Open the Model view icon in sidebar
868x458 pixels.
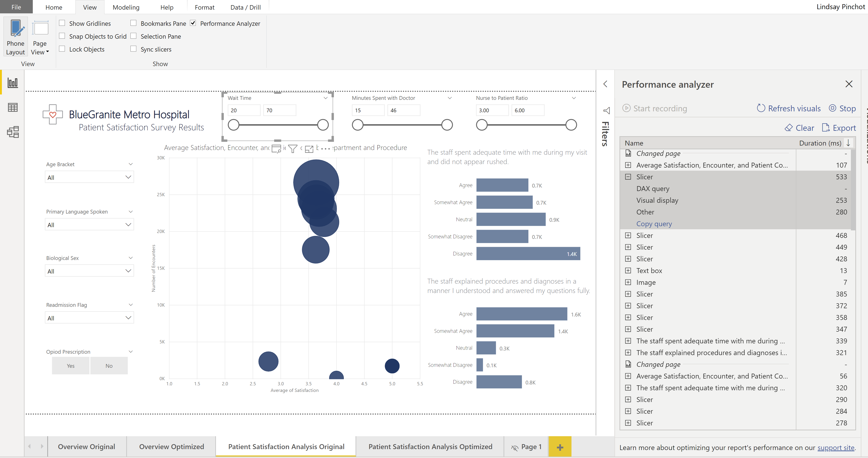(13, 132)
